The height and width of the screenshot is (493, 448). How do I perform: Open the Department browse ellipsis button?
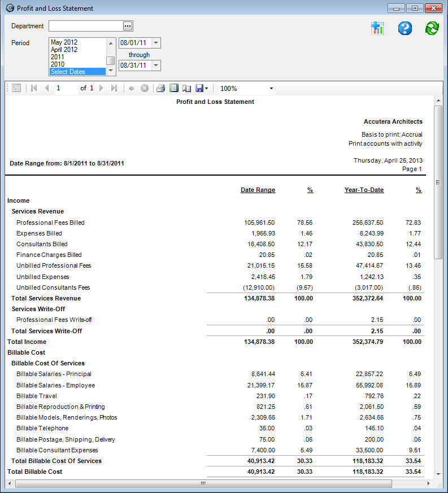128,26
